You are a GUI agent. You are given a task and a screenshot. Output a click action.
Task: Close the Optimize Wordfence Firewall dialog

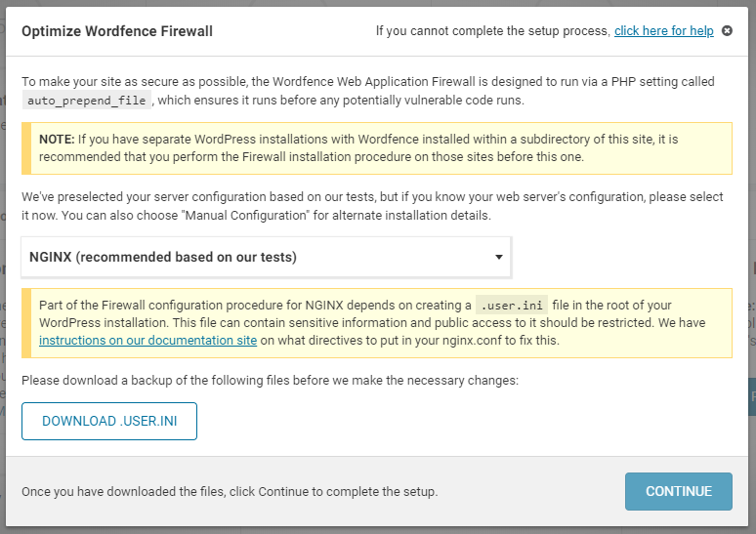pos(727,31)
